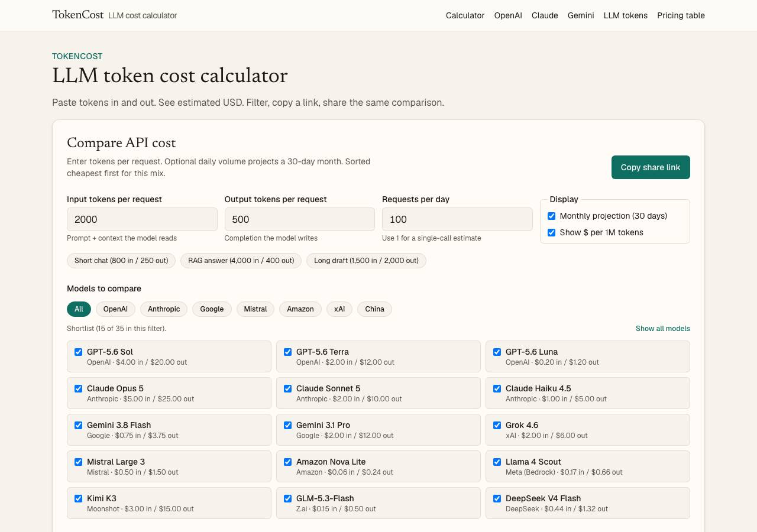Viewport: 757px width, 532px height.
Task: Uncheck Amazon Nova Lite model
Action: [287, 462]
